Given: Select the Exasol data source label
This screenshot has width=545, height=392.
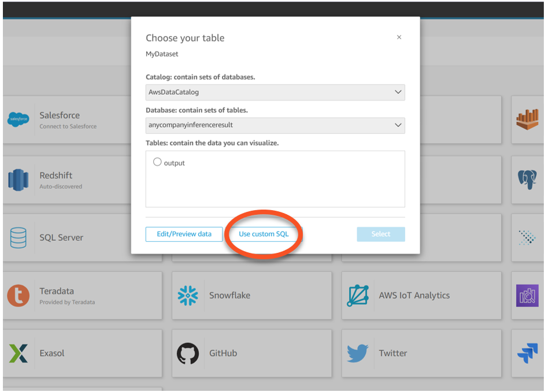Looking at the screenshot, I should (x=52, y=353).
